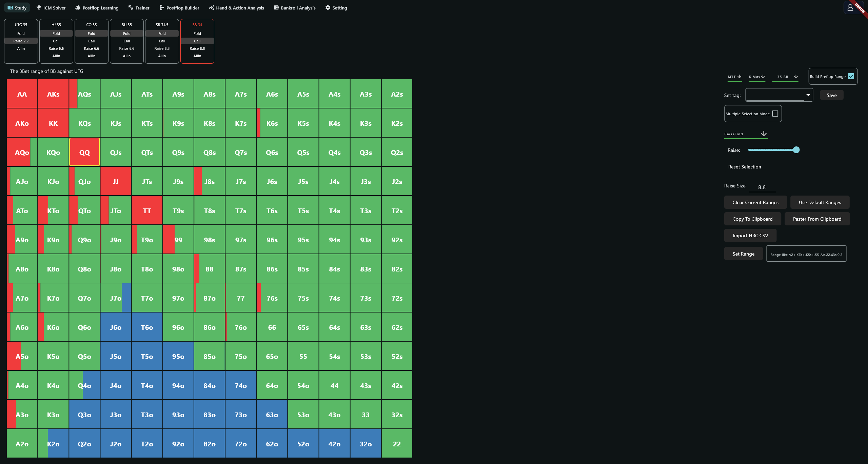Switch to Postflop Learning tab
The width and height of the screenshot is (868, 464).
(x=97, y=8)
